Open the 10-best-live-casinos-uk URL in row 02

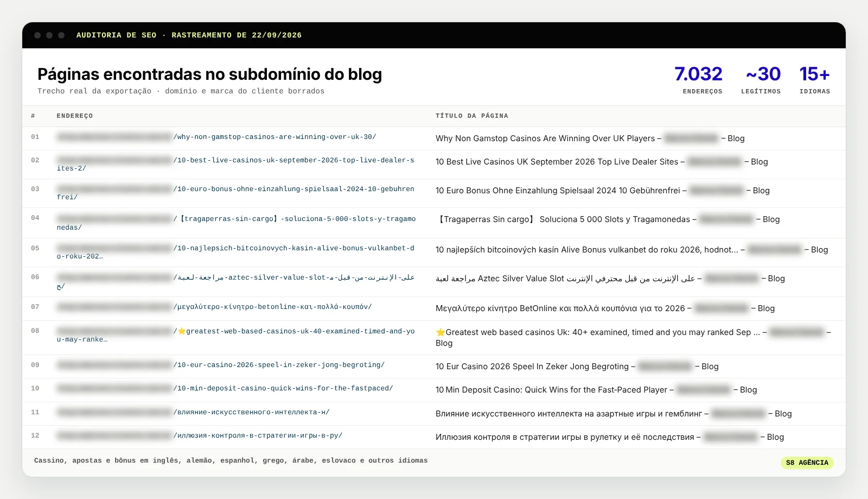click(235, 164)
